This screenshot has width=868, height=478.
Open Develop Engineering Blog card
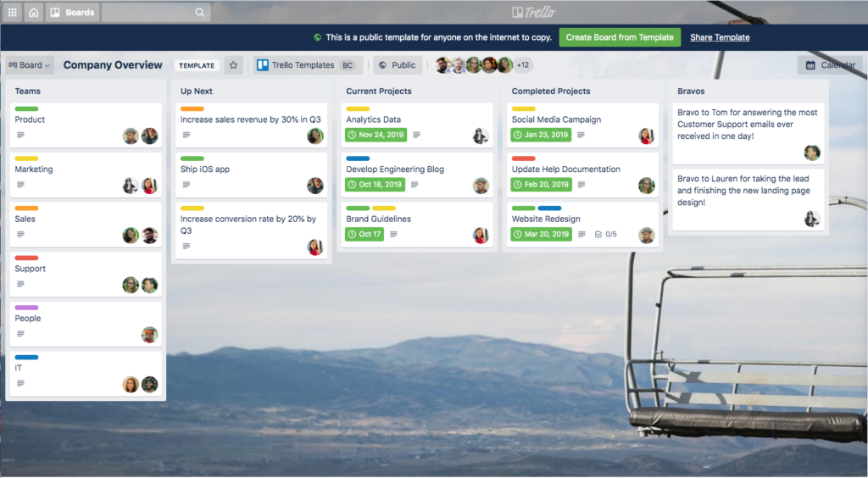pyautogui.click(x=417, y=175)
